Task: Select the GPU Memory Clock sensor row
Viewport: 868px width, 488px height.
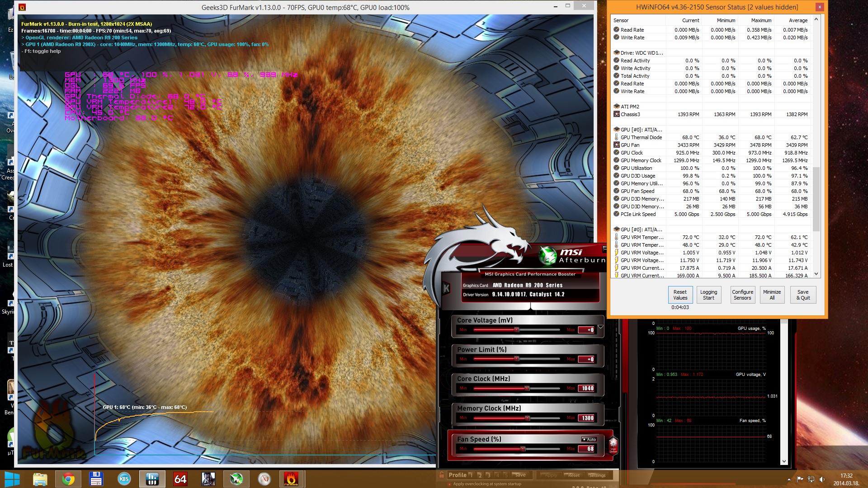Action: pyautogui.click(x=712, y=160)
